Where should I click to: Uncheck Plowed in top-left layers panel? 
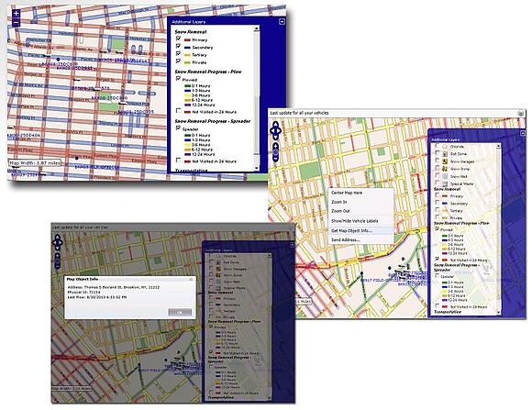[x=178, y=79]
